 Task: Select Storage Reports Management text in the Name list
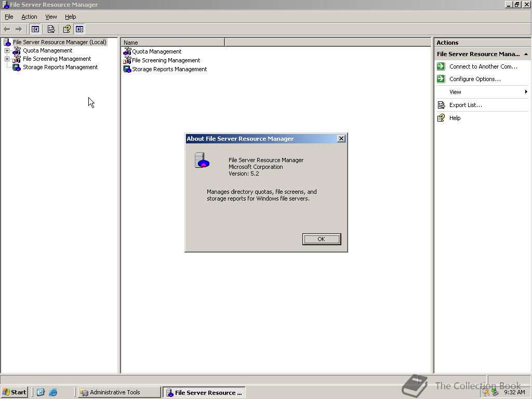pos(169,69)
